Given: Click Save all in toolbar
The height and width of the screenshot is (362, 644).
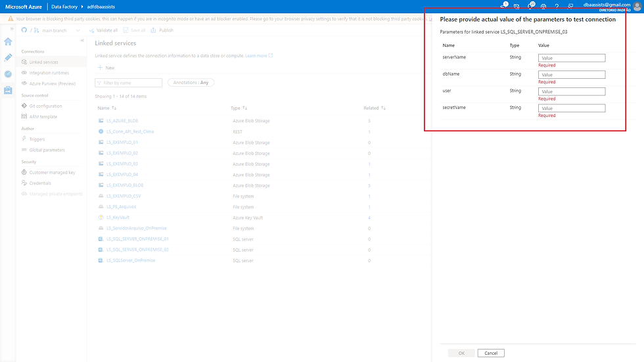Looking at the screenshot, I should click(x=134, y=30).
